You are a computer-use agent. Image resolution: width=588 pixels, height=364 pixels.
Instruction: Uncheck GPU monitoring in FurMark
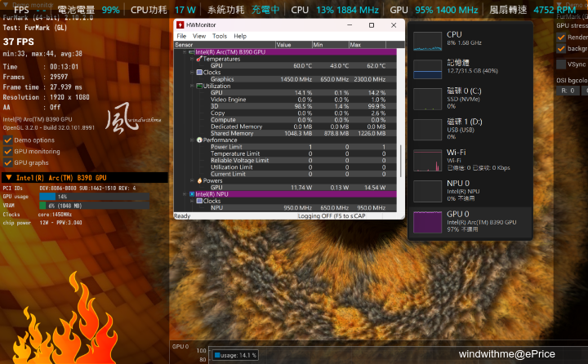7,152
